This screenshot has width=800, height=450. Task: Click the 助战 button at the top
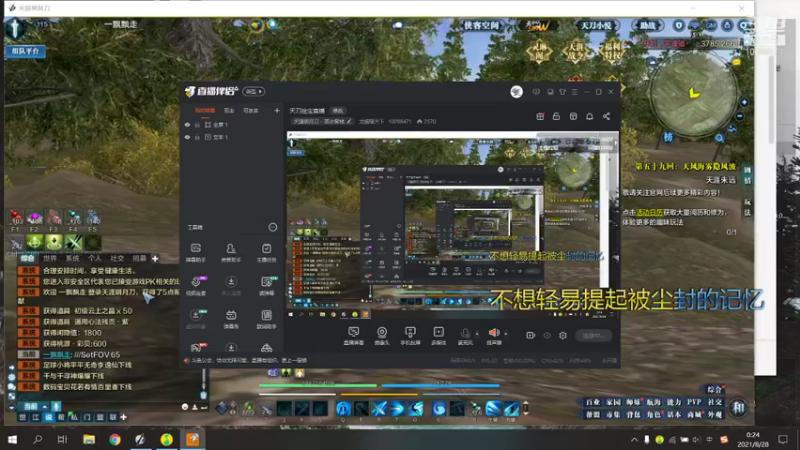[648, 25]
